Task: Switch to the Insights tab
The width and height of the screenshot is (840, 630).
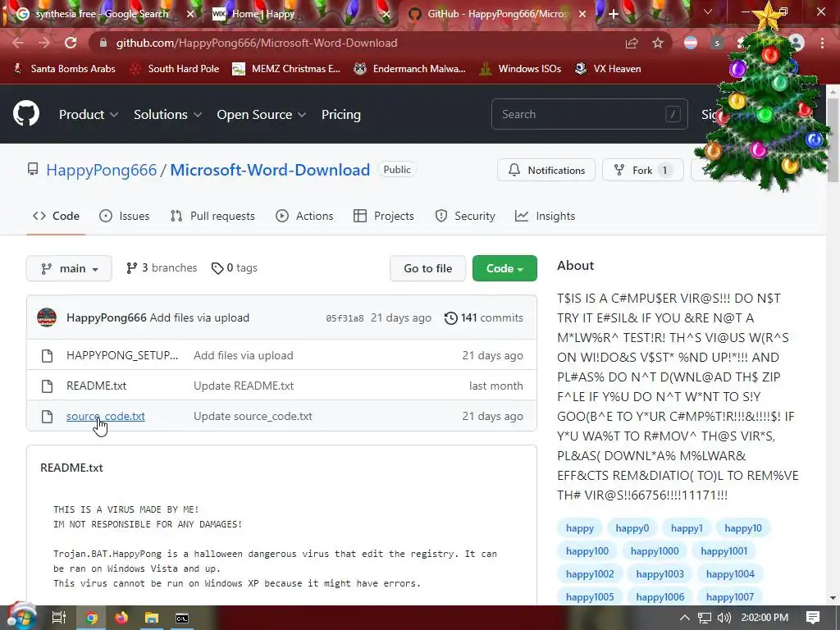Action: (x=545, y=216)
